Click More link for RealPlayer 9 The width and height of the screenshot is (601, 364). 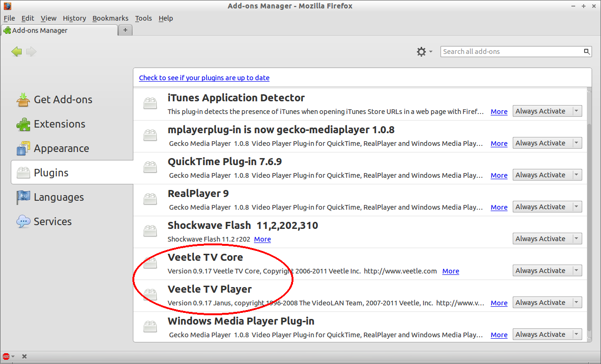[499, 207]
